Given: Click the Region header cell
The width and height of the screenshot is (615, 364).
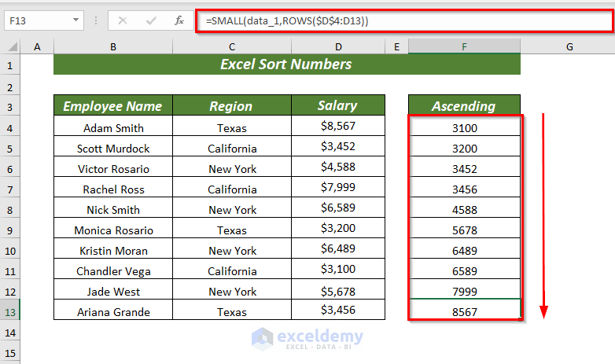Looking at the screenshot, I should coord(232,105).
